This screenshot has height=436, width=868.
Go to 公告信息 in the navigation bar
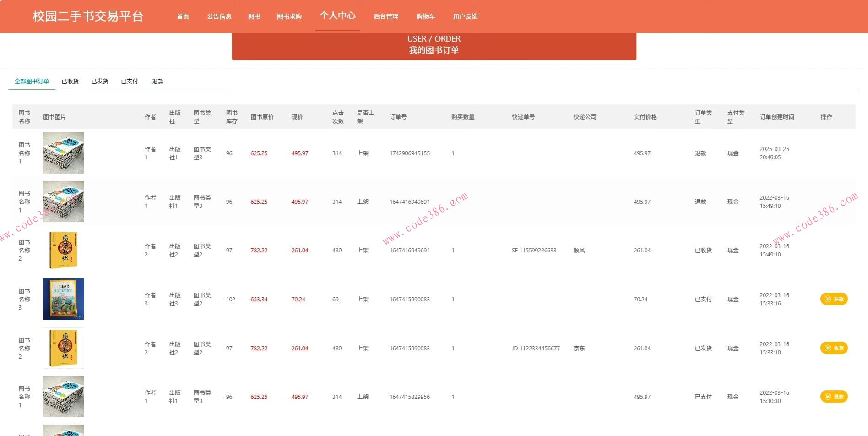click(x=219, y=16)
